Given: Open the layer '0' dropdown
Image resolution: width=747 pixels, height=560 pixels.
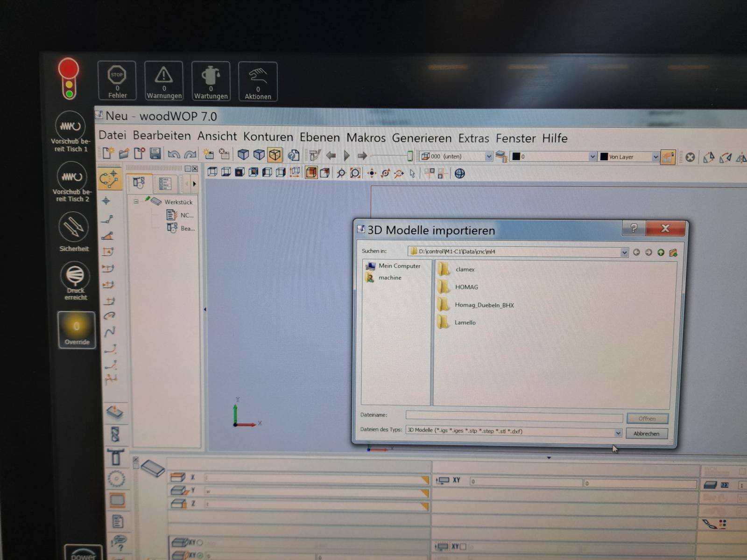Looking at the screenshot, I should [592, 157].
